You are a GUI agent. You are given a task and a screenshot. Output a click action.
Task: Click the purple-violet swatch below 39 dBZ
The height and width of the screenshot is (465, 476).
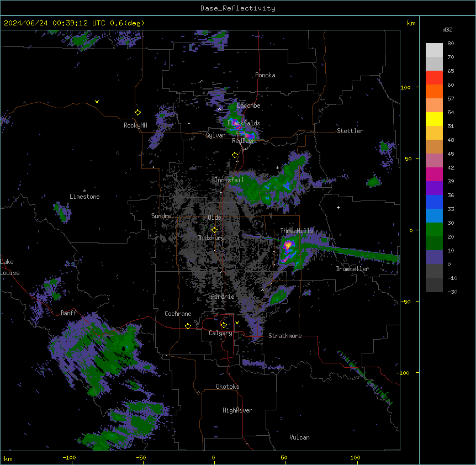click(x=434, y=188)
